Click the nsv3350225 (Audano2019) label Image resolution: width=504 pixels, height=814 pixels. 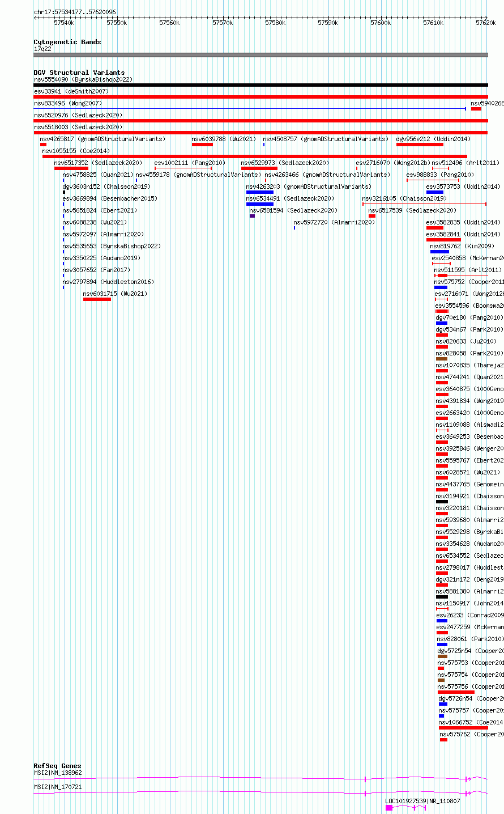(x=101, y=258)
